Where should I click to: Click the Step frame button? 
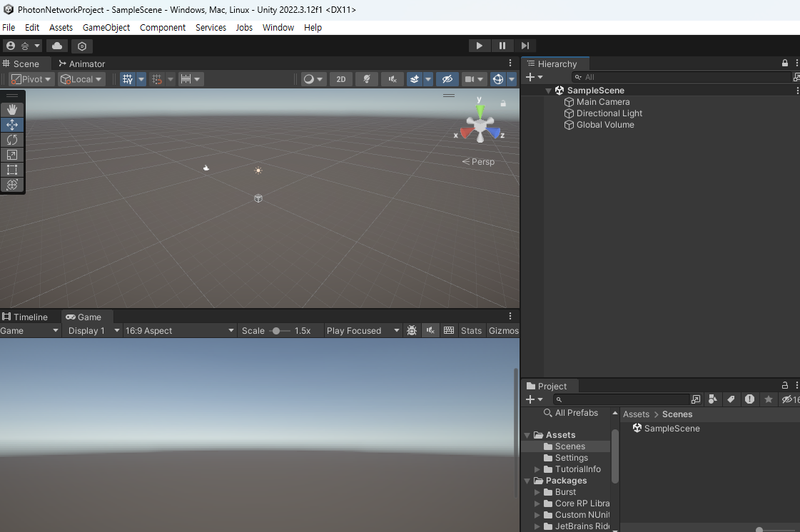point(525,46)
